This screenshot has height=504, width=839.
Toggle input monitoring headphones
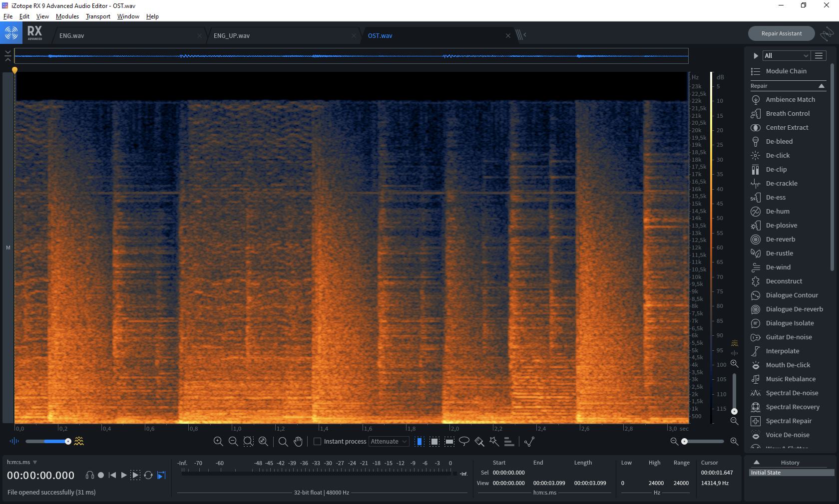[x=90, y=475]
